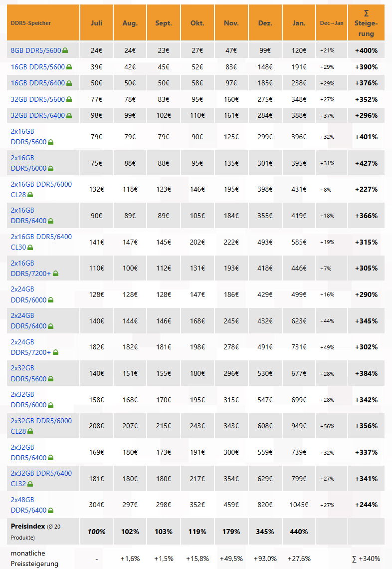The height and width of the screenshot is (569, 392).
Task: Click the lock icon next to 2x48GB DDR5/6400
Action: (51, 511)
